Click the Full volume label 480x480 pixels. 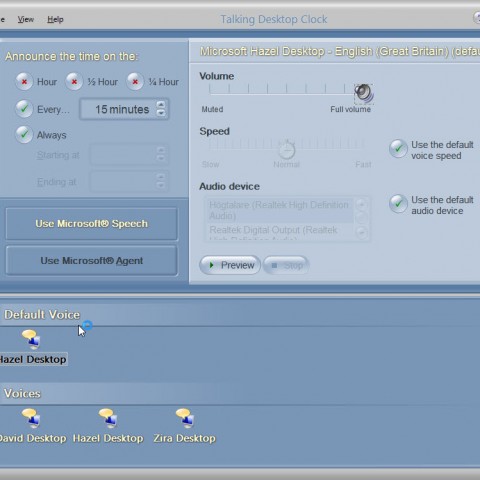tap(350, 109)
